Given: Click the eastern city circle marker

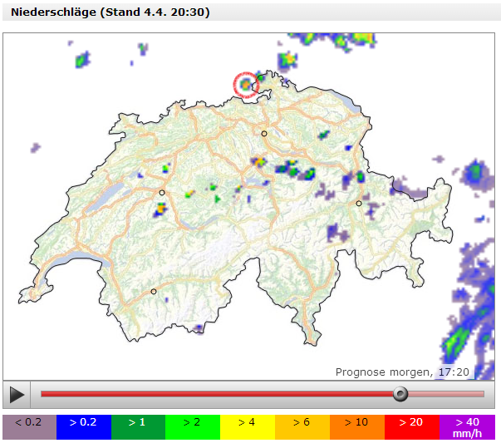Looking at the screenshot, I should tap(359, 204).
